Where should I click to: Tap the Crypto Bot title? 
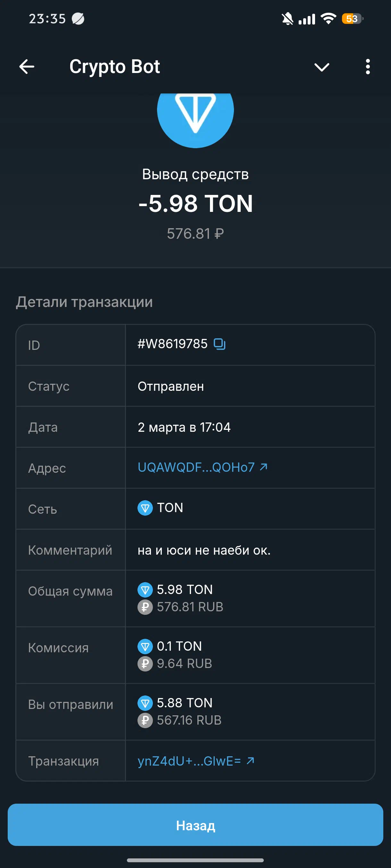[114, 66]
